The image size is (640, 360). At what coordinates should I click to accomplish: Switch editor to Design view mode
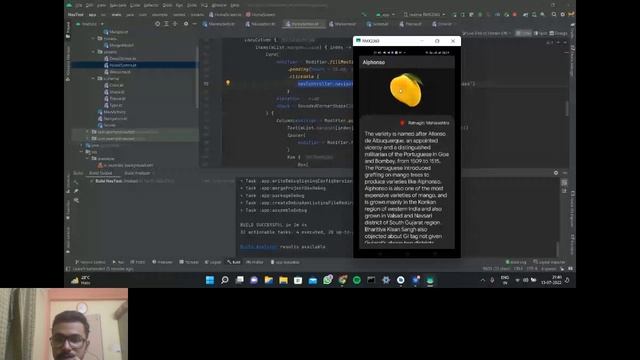558,33
